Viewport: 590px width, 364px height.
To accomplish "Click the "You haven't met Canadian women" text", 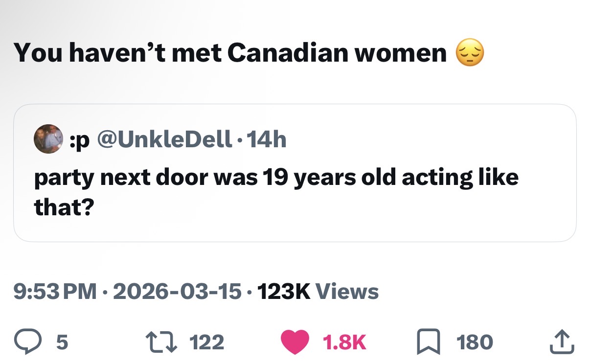I will click(230, 53).
